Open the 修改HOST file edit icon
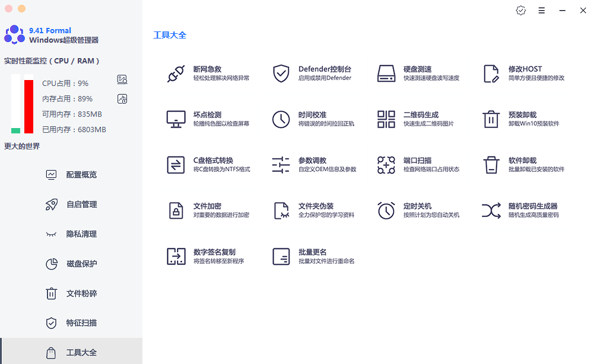Image resolution: width=593 pixels, height=364 pixels. point(491,74)
